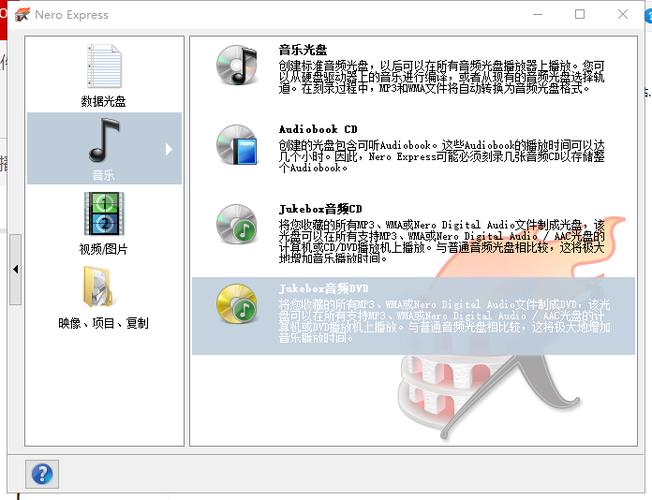The height and width of the screenshot is (500, 652).
Task: Open help with the blue question mark button
Action: tap(42, 474)
